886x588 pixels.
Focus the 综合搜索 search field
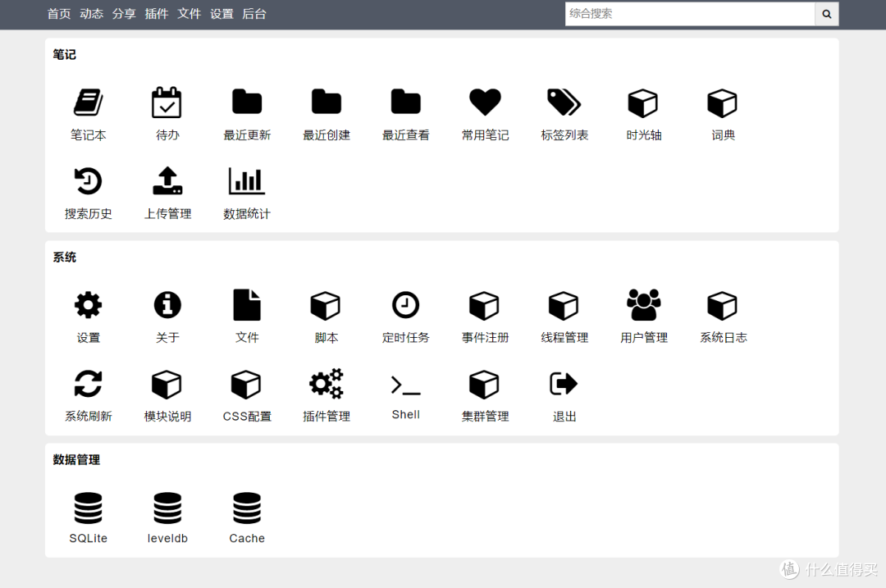pyautogui.click(x=690, y=14)
